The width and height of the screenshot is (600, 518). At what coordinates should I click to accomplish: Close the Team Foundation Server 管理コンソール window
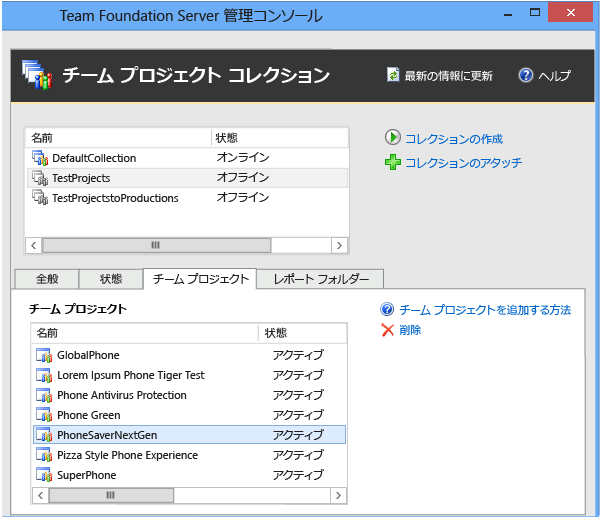(571, 13)
